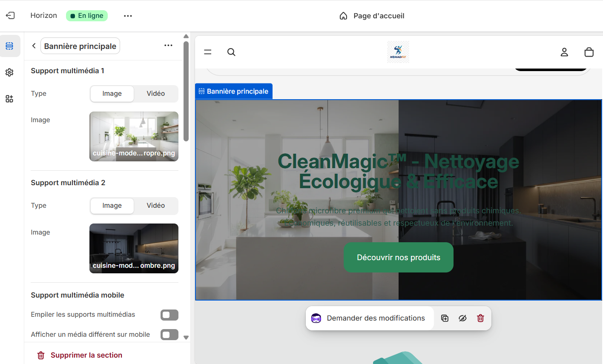Hide the section with eye icon

point(462,318)
